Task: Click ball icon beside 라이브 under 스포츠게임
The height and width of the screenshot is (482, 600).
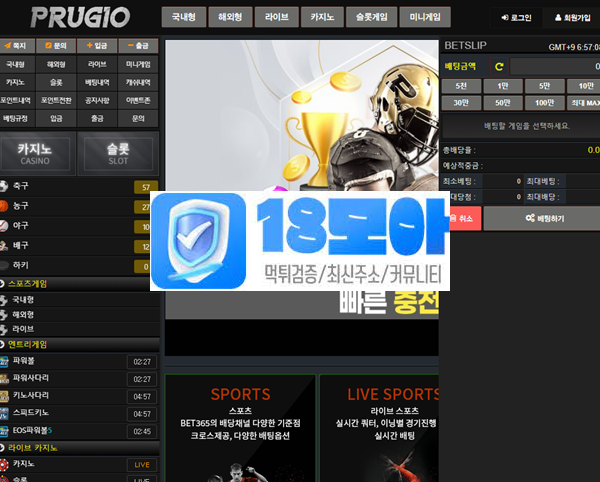Action: (x=3, y=329)
